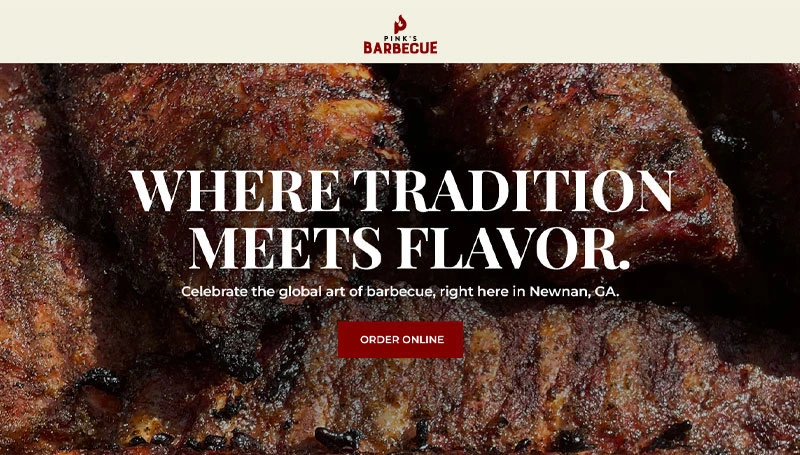Select the word WHERE in the headline

[234, 191]
